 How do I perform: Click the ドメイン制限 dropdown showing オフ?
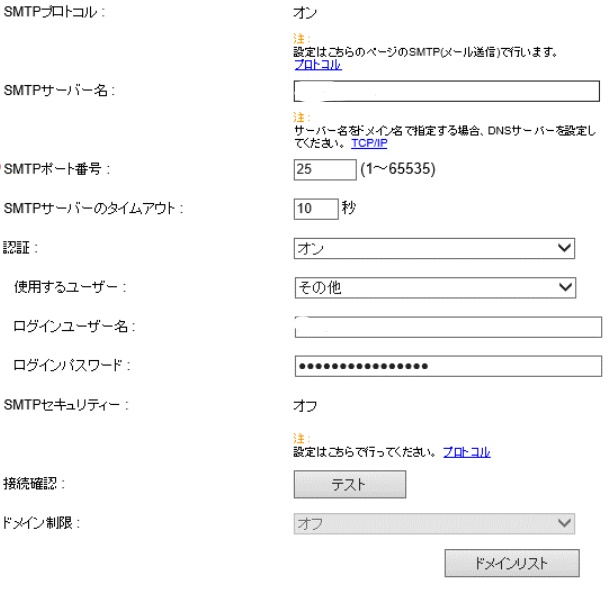(435, 521)
